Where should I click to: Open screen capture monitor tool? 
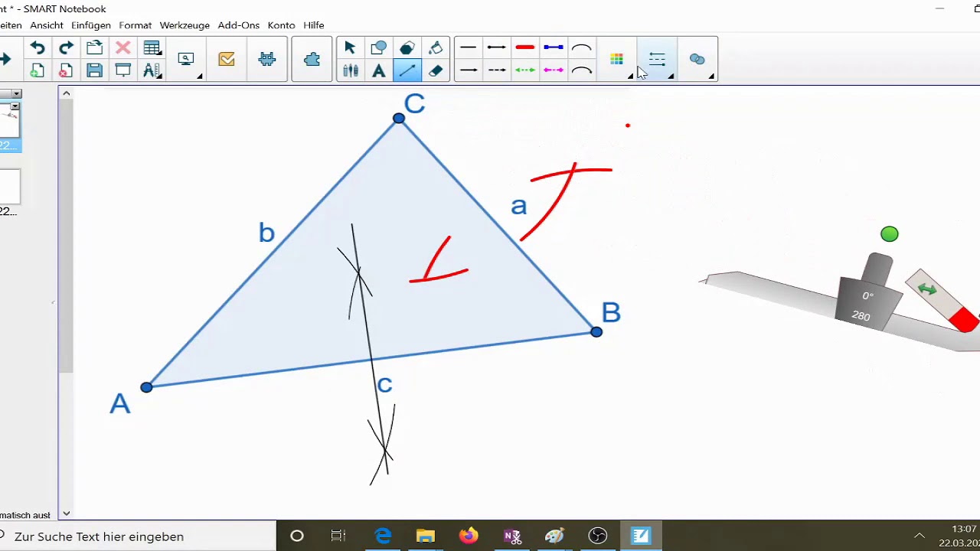[x=186, y=59]
